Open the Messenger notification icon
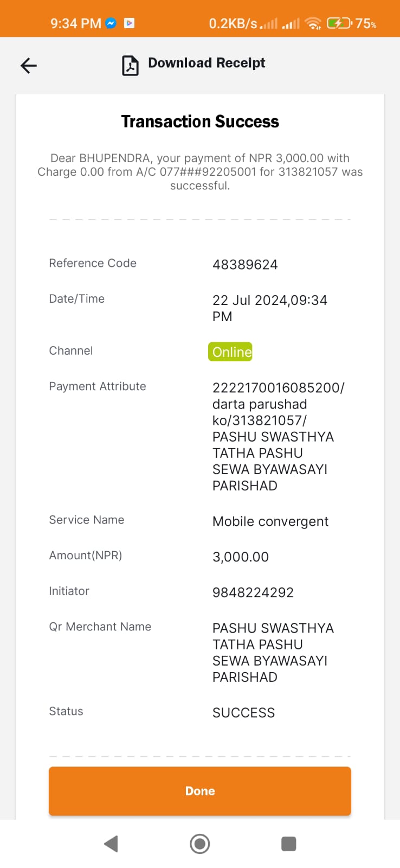This screenshot has height=868, width=400. click(x=111, y=23)
